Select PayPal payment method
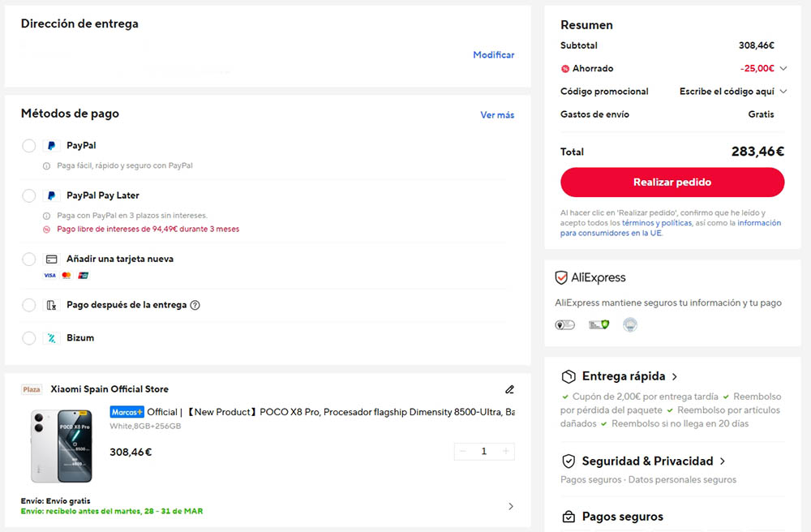811x532 pixels. [29, 146]
